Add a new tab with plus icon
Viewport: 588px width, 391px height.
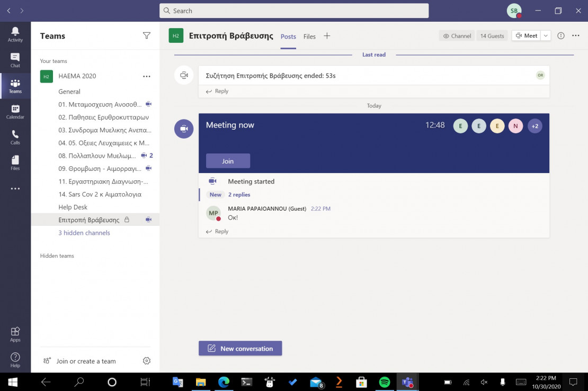tap(327, 36)
